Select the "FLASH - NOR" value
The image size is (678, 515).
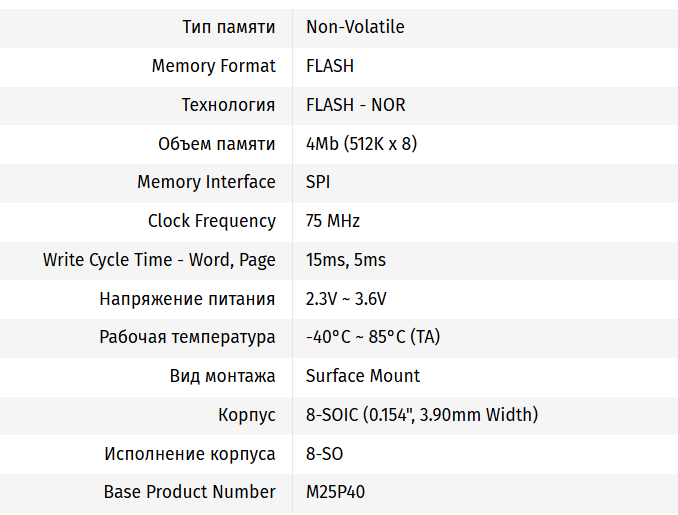(355, 105)
